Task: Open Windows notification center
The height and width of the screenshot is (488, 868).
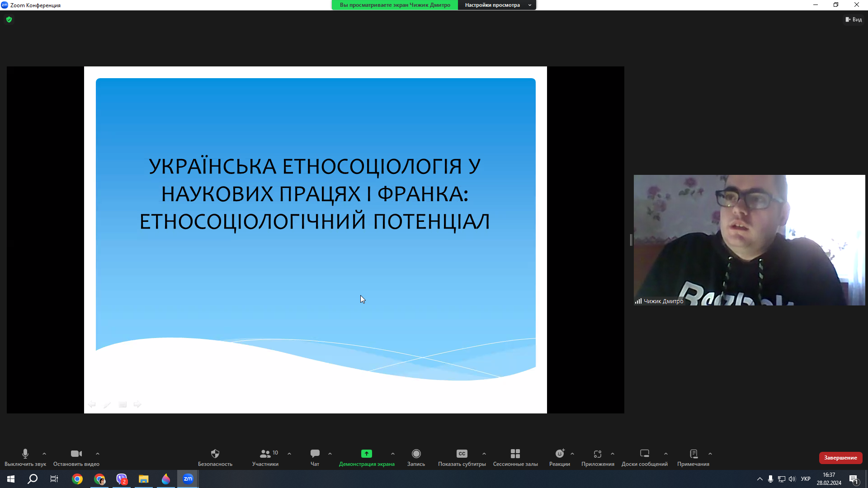Action: 854,479
